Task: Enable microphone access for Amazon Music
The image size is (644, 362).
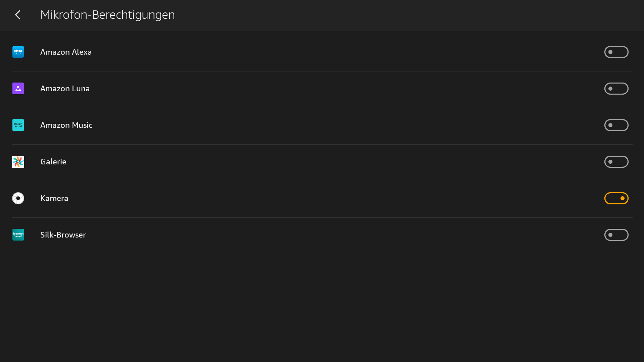Action: pos(616,125)
